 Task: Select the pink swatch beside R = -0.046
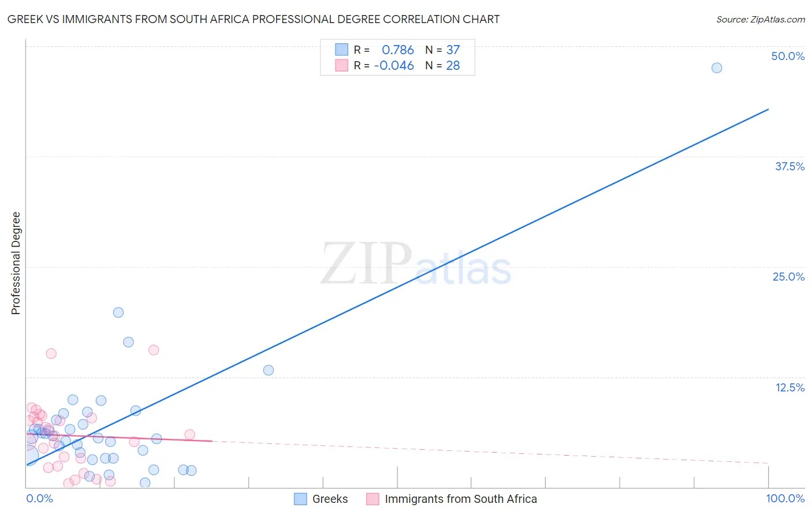[342, 65]
